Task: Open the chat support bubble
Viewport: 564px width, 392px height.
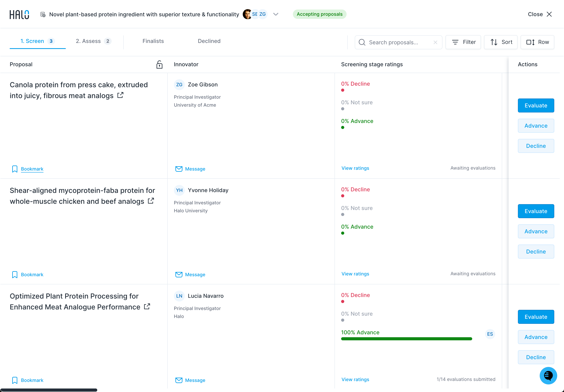Action: (548, 375)
